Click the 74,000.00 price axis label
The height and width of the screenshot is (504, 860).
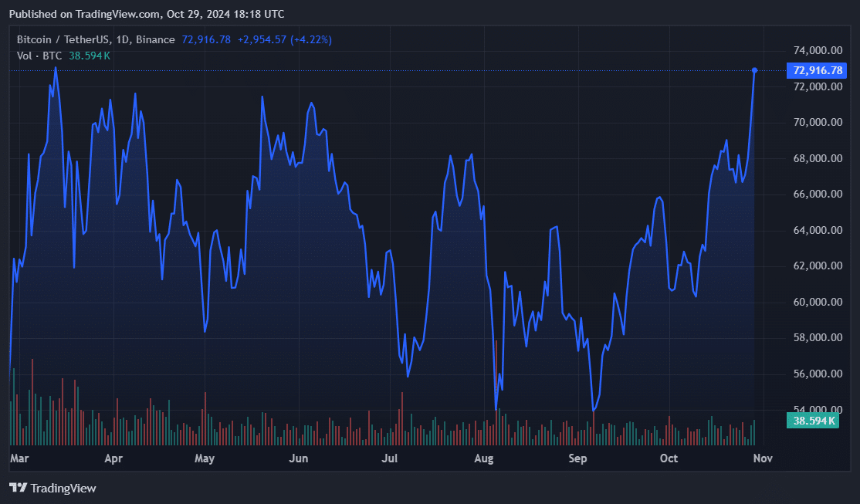click(x=818, y=51)
